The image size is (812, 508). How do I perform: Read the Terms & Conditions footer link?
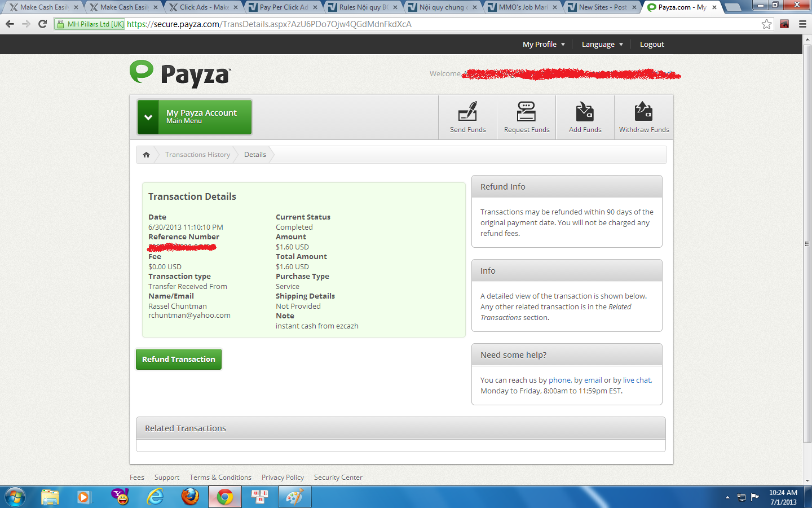click(220, 478)
